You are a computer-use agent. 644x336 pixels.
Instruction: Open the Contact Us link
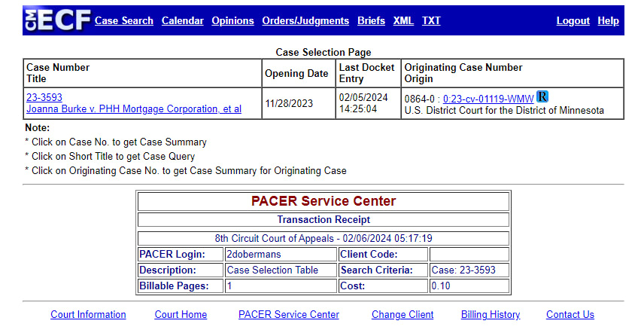pyautogui.click(x=570, y=315)
